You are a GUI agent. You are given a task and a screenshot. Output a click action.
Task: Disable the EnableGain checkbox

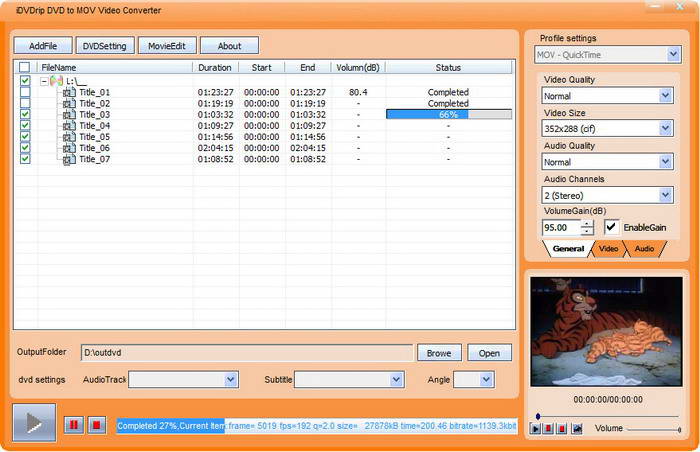612,227
